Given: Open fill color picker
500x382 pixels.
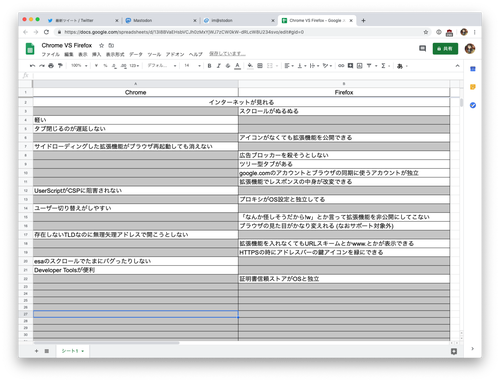Looking at the screenshot, I should (250, 66).
